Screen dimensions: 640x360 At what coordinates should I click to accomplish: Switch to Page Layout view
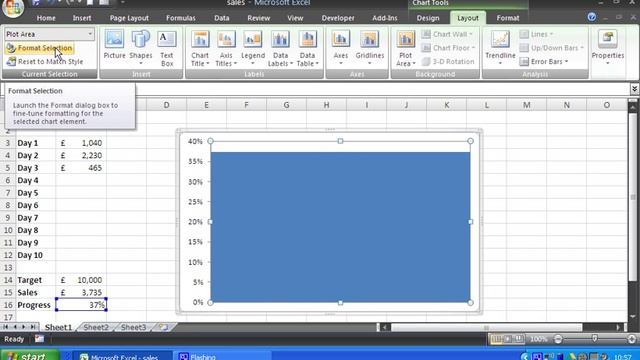pos(507,339)
